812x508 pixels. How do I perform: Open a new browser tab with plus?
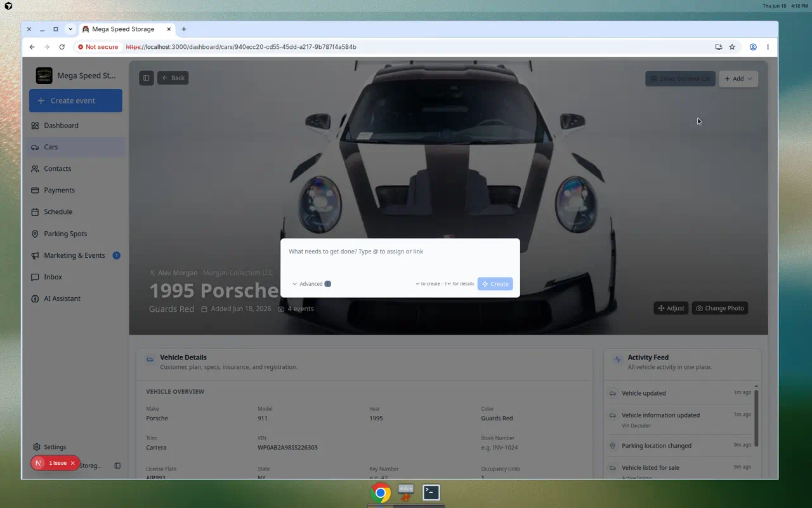click(184, 29)
